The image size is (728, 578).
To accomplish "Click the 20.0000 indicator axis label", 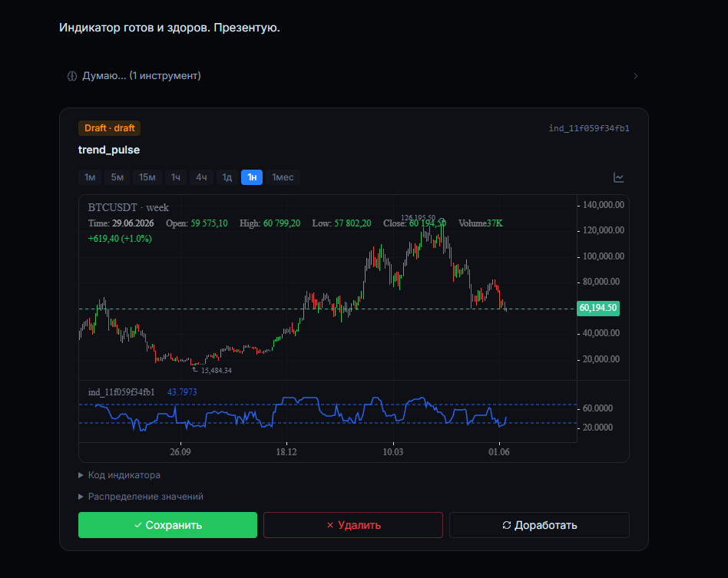I will pyautogui.click(x=597, y=427).
